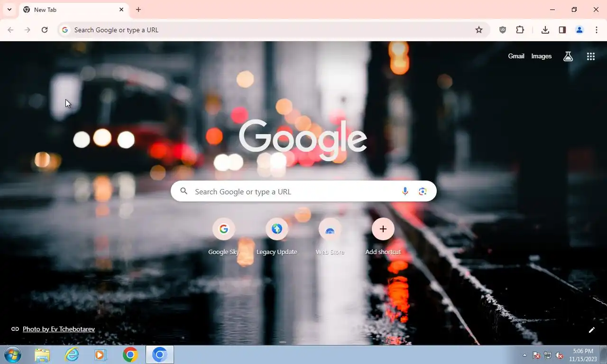Start voice search with microphone icon
This screenshot has height=364, width=607.
point(405,191)
